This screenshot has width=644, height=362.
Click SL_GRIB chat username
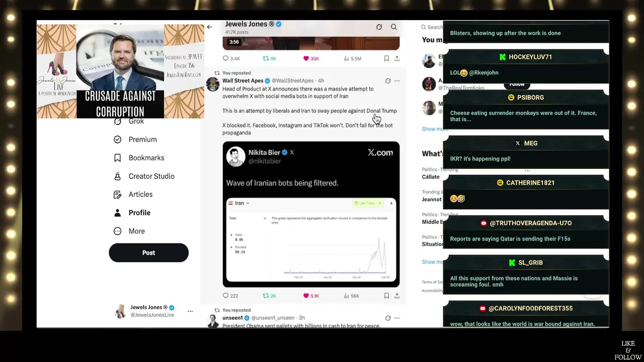point(530,263)
